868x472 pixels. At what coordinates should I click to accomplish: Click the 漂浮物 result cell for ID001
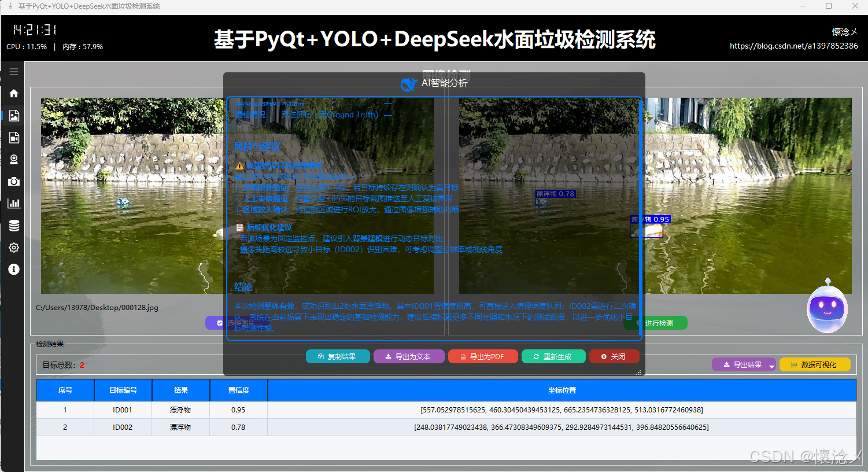pyautogui.click(x=180, y=410)
